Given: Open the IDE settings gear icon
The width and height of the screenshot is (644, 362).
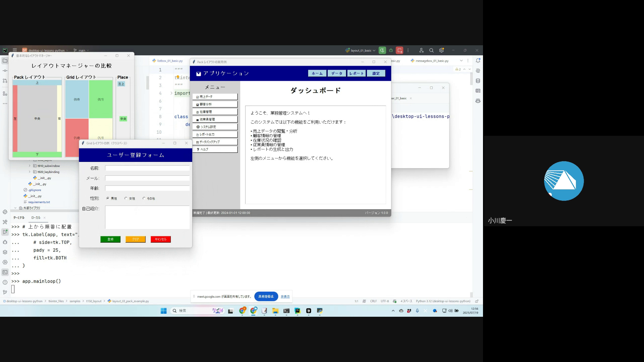Looking at the screenshot, I should (x=441, y=50).
